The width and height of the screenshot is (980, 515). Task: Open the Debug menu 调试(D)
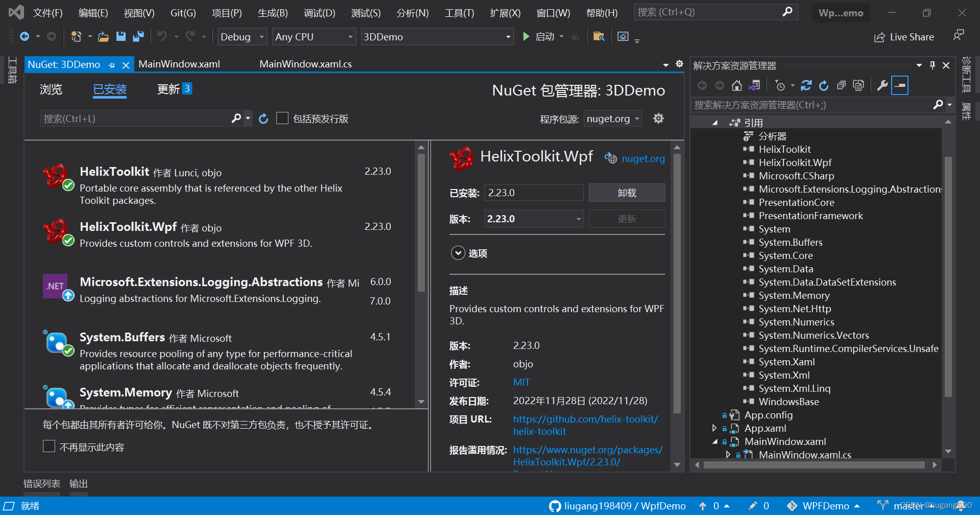pyautogui.click(x=319, y=13)
